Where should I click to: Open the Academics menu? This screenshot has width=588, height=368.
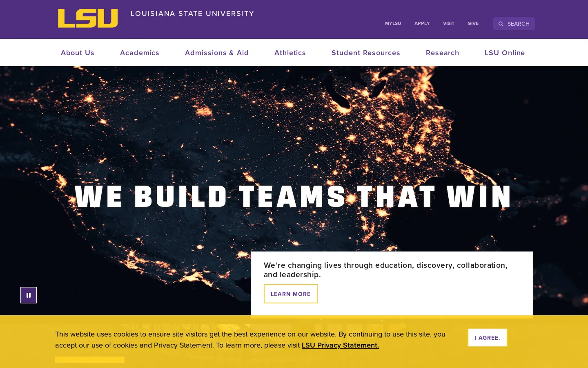tap(140, 53)
